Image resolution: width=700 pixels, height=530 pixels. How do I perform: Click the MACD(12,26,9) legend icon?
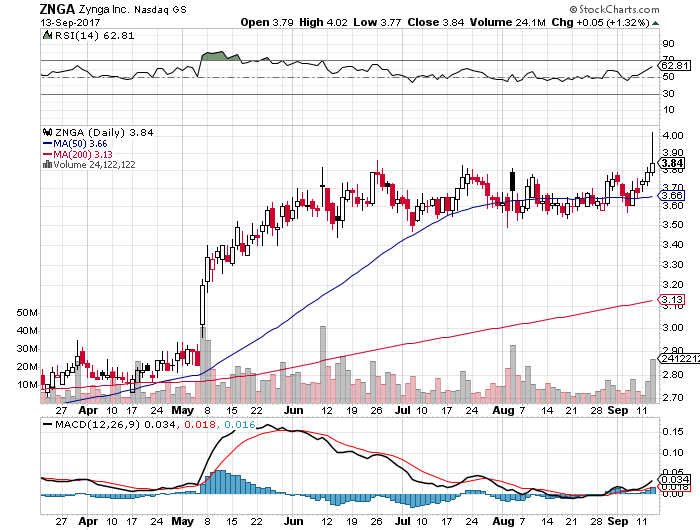45,426
